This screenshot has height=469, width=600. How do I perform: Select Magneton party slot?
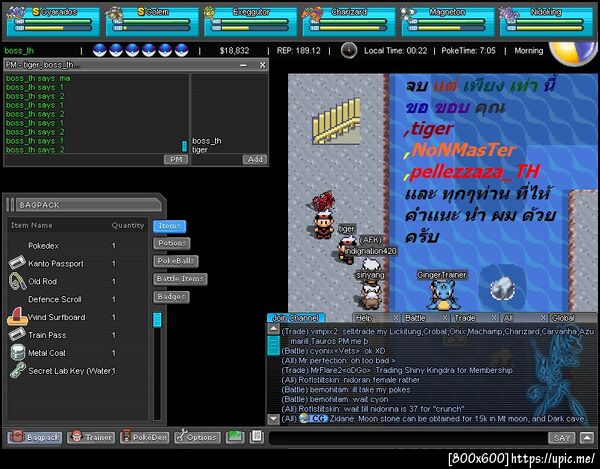[x=448, y=21]
